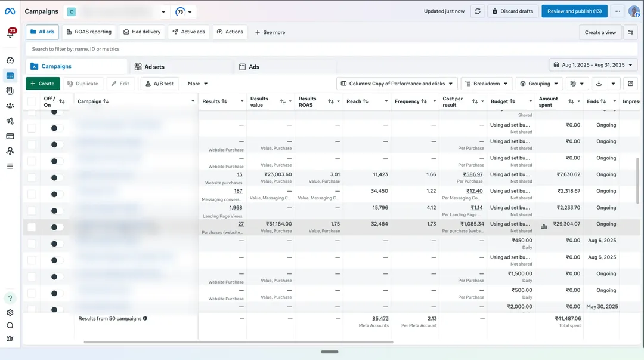Open Audiences people icon in sidebar
Viewport: 644px width, 360px height.
click(10, 106)
